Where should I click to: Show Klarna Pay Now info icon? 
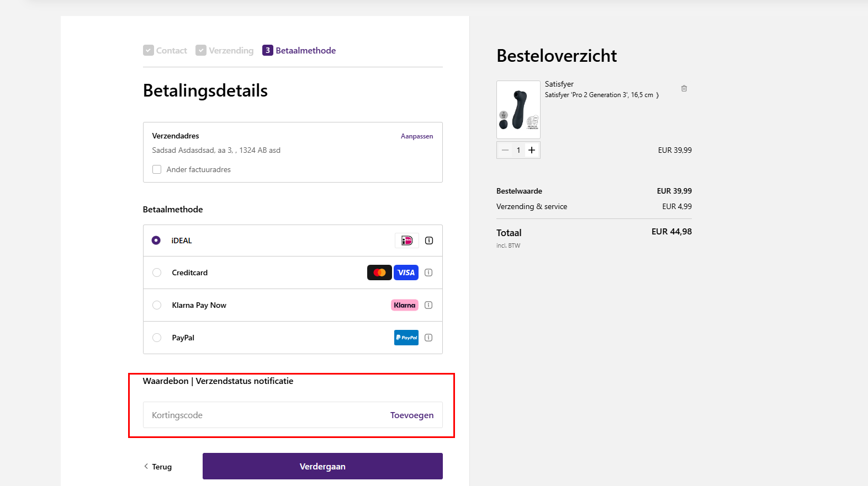click(x=428, y=305)
